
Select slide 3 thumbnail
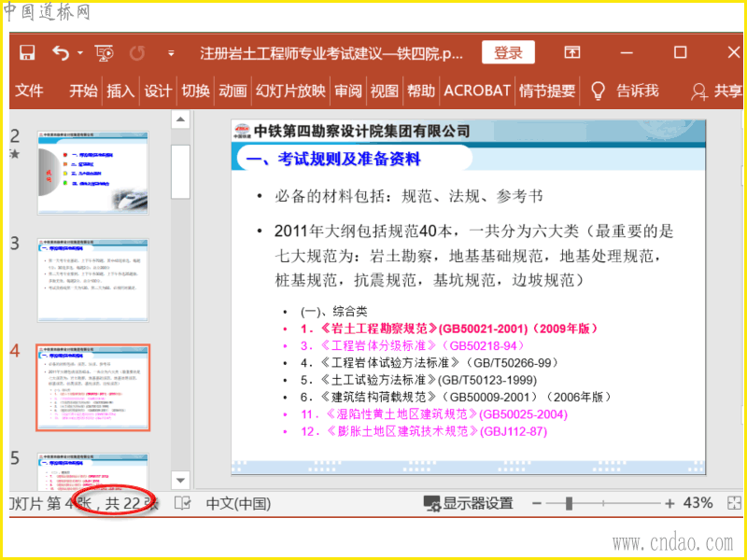coord(92,281)
